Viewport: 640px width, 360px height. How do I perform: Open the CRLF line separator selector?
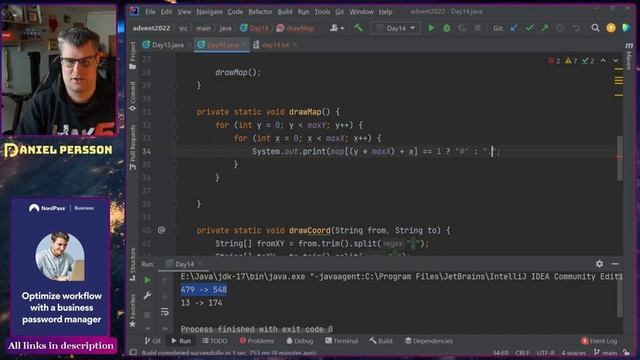522,352
